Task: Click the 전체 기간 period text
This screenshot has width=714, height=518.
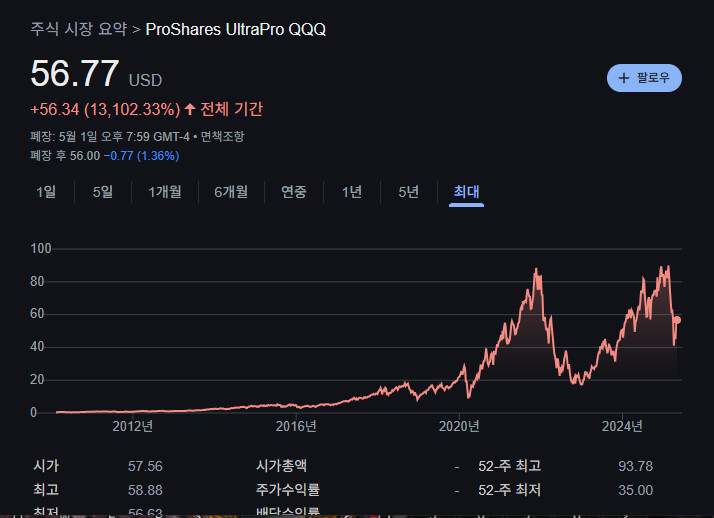Action: (x=231, y=109)
